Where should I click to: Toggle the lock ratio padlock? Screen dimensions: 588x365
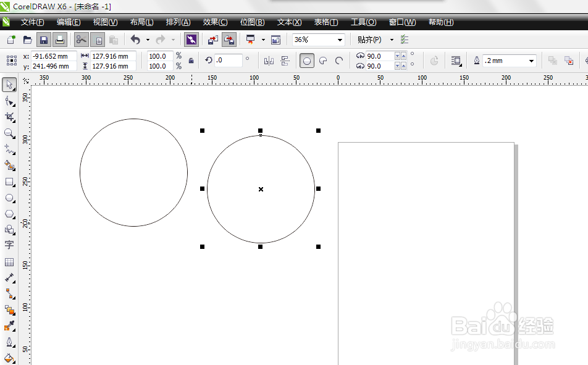pyautogui.click(x=191, y=61)
